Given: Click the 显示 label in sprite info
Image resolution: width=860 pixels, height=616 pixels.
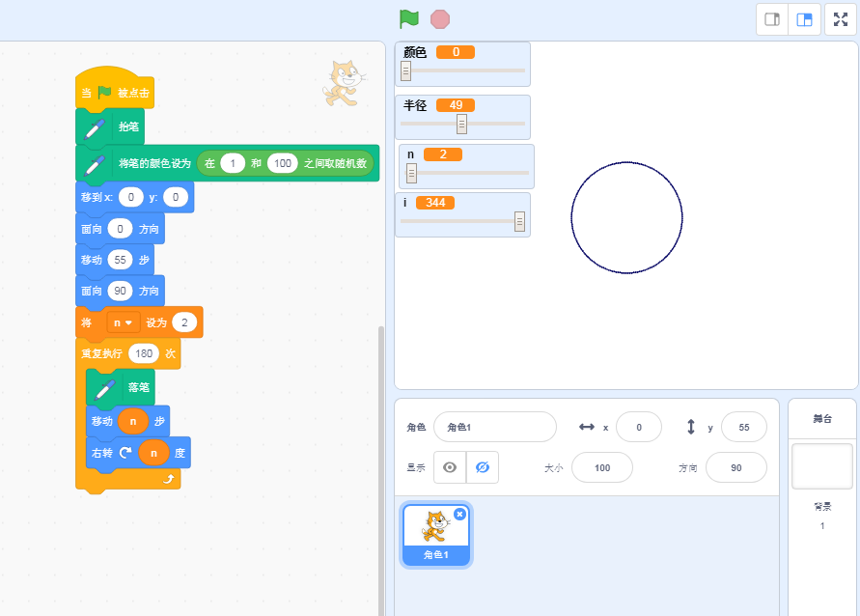Looking at the screenshot, I should coord(416,468).
